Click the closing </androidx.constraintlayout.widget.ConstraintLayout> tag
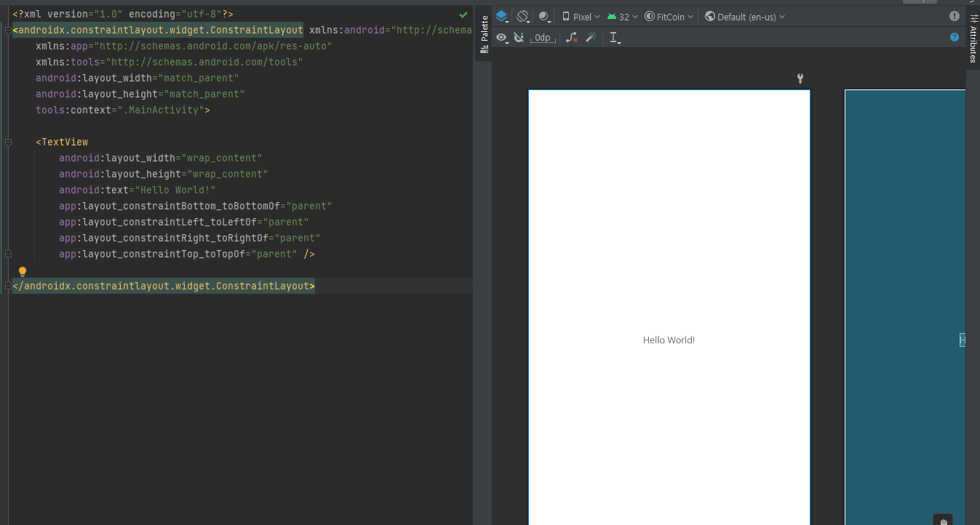The width and height of the screenshot is (980, 525). click(x=164, y=286)
